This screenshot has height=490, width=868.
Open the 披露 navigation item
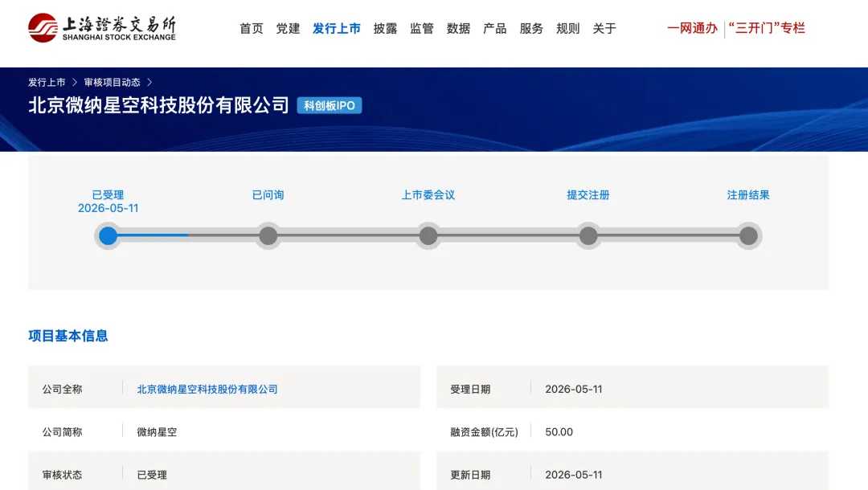[x=385, y=28]
